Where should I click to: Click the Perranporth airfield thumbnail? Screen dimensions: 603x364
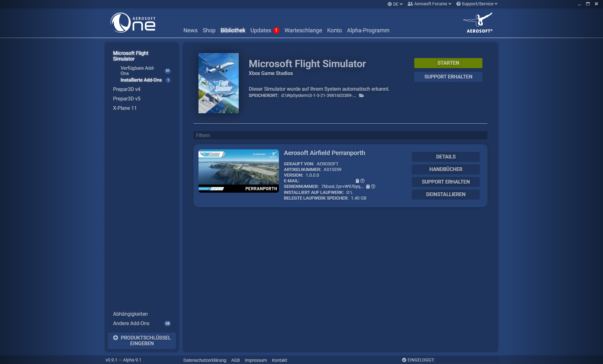pos(238,171)
